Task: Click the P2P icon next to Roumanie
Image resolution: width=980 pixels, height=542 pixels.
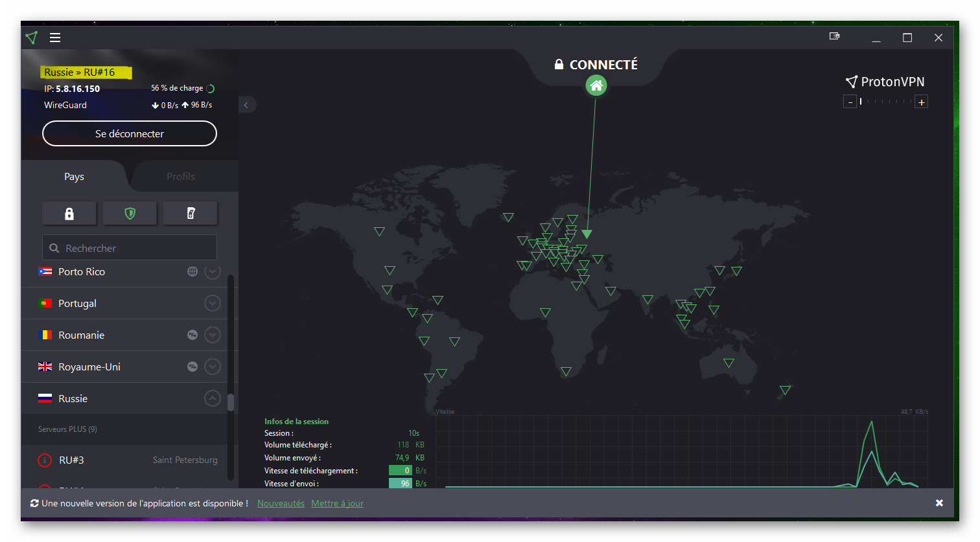Action: tap(192, 335)
